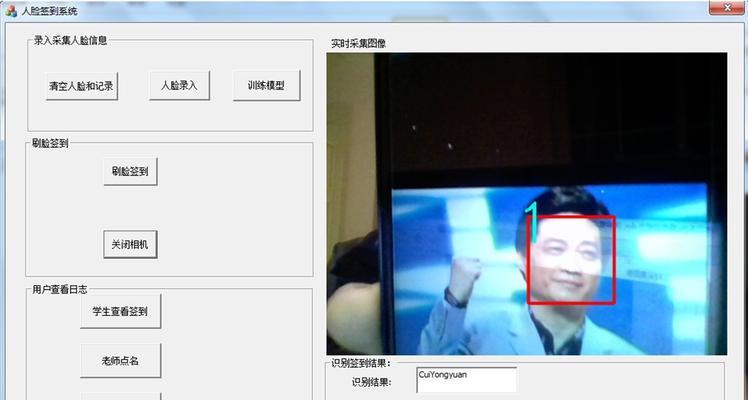The height and width of the screenshot is (400, 748).
Task: Click the 识别结果 text box showing CuiYongyuan
Action: pos(467,380)
